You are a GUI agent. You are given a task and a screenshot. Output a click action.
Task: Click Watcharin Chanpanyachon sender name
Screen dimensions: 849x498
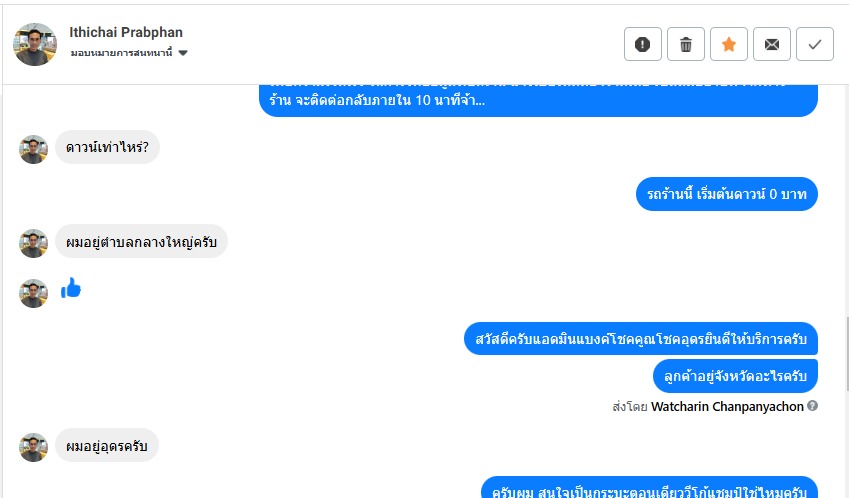click(x=727, y=407)
